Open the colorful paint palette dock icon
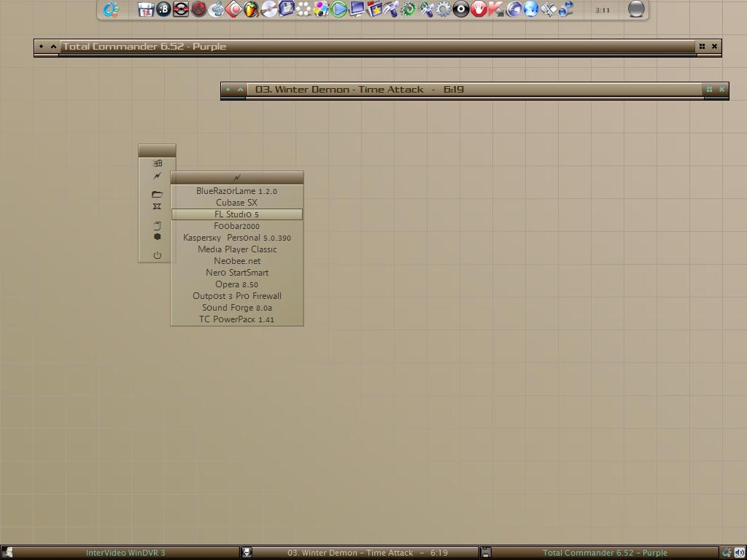The width and height of the screenshot is (747, 560). pyautogui.click(x=321, y=9)
